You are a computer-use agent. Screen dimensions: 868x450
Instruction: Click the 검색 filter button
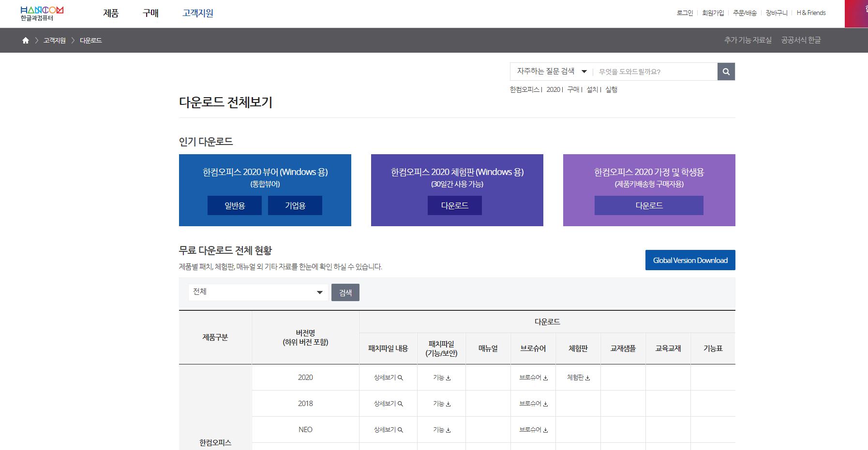coord(345,292)
